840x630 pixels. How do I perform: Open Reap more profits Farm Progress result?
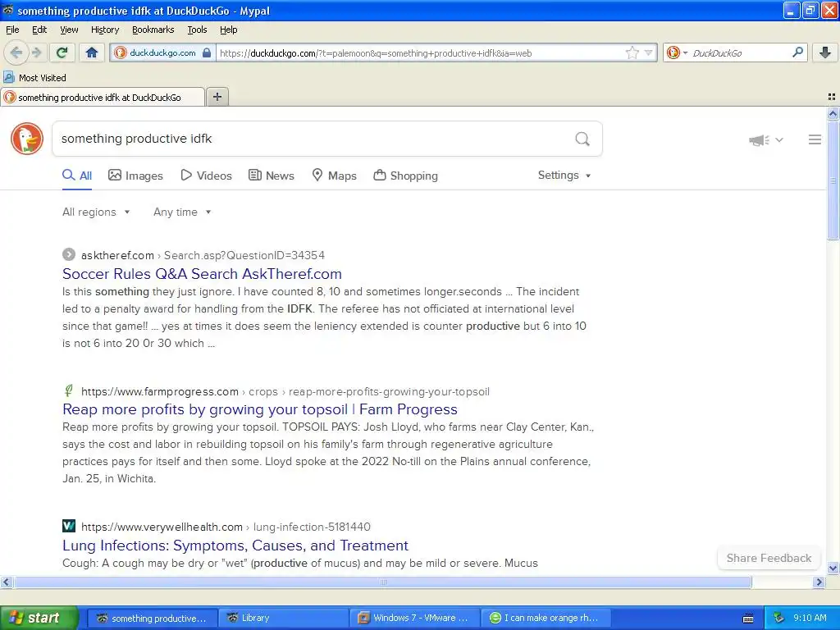260,409
